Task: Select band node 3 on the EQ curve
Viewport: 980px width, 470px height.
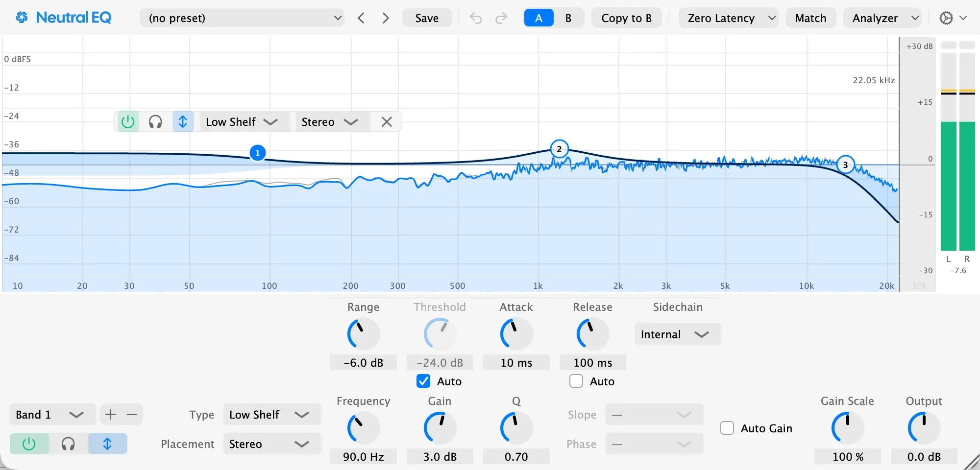Action: coord(845,165)
